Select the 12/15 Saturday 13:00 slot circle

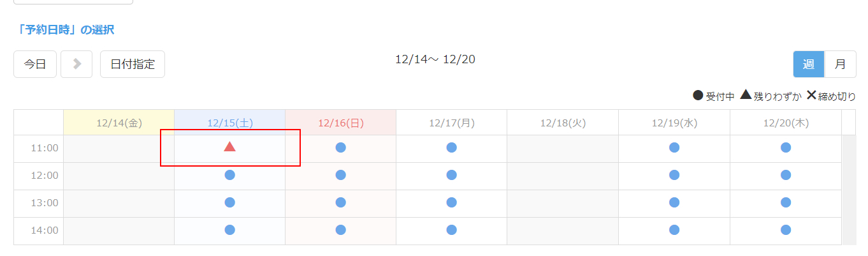pyautogui.click(x=230, y=202)
